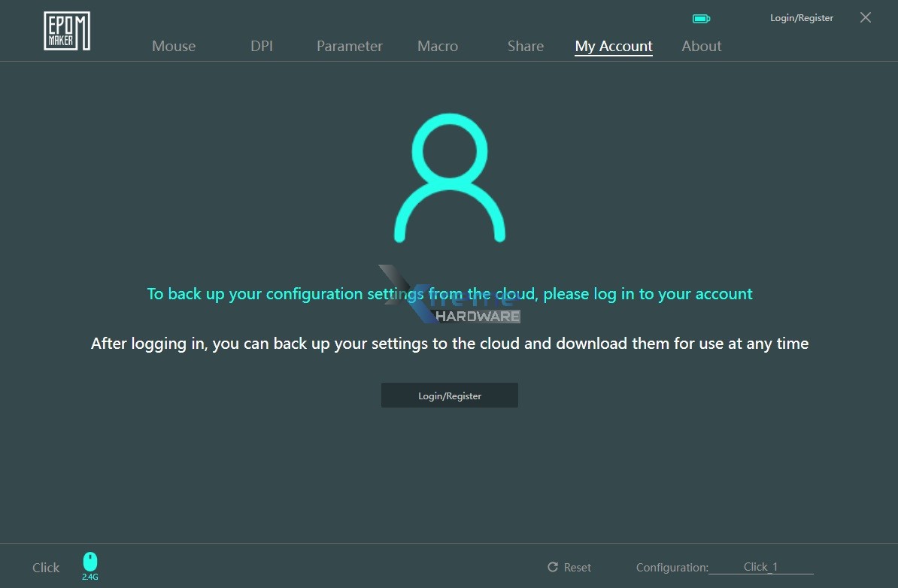Click the Click label at bottom left

[45, 567]
